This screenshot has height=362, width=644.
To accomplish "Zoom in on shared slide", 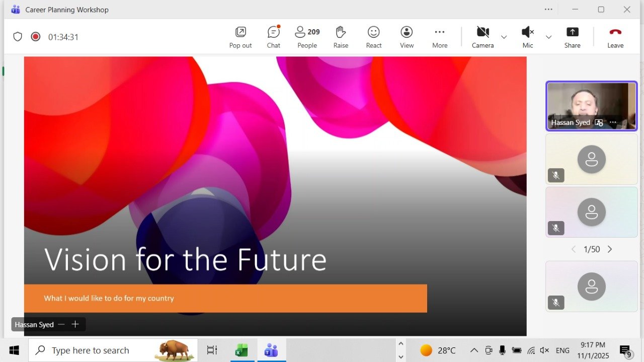I will coord(75,325).
